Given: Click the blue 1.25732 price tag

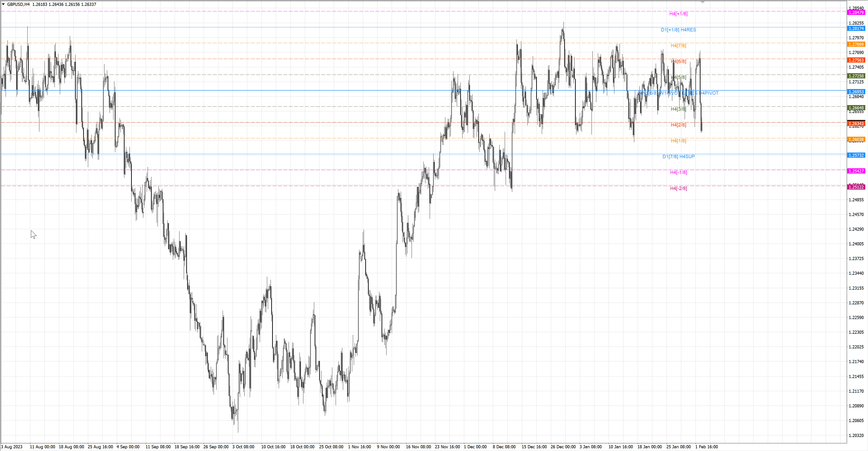Looking at the screenshot, I should click(856, 155).
